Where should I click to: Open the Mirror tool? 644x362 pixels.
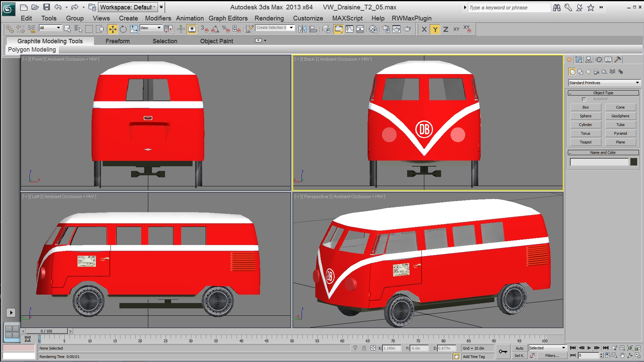[x=302, y=29]
